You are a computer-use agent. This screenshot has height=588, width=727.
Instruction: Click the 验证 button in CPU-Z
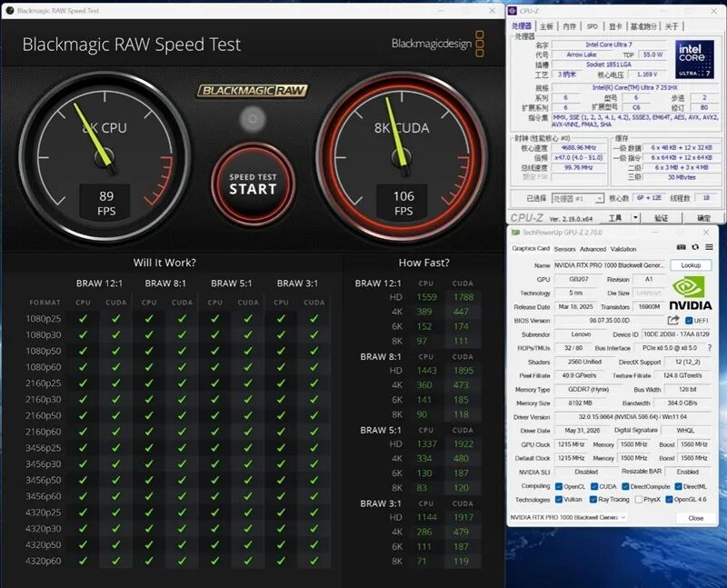tap(662, 218)
